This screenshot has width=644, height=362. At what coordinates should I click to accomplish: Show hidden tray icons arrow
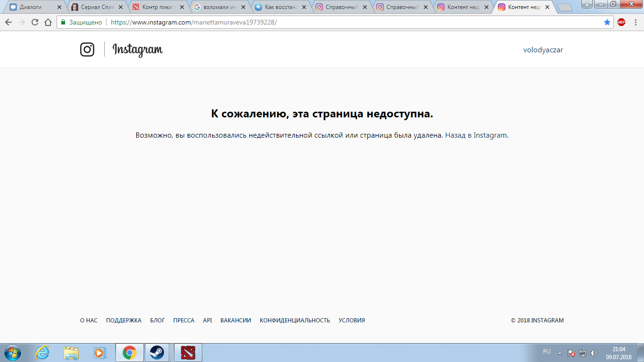[560, 353]
